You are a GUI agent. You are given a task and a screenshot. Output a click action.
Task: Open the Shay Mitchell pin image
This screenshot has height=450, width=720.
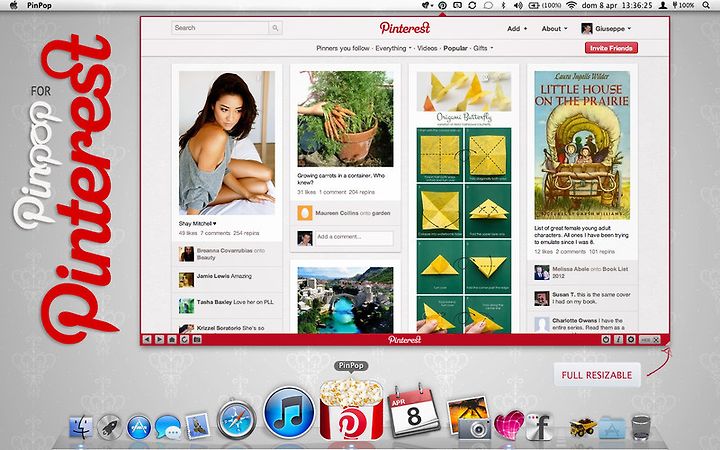tap(227, 143)
